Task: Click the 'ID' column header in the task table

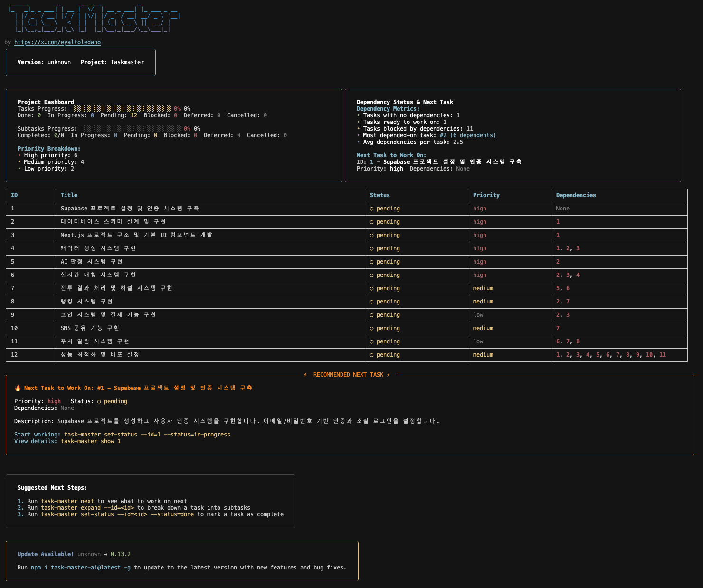Action: [14, 195]
